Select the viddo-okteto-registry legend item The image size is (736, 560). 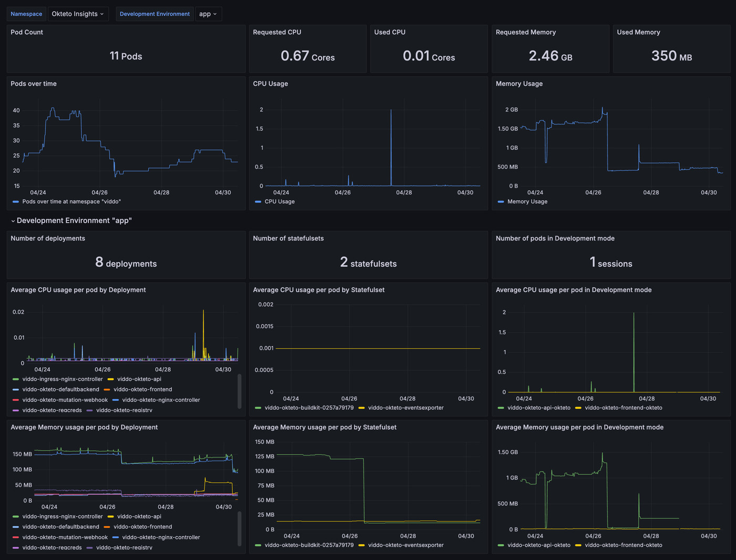point(124,410)
